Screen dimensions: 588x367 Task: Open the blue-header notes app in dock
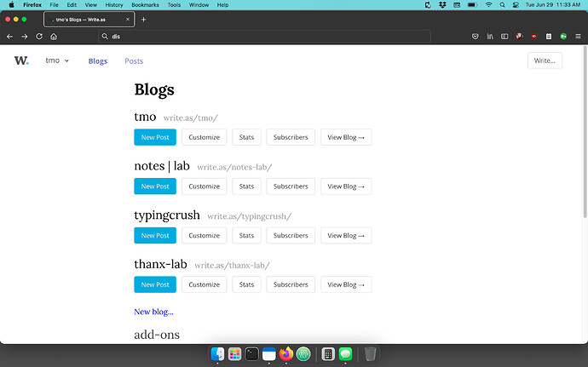(269, 354)
